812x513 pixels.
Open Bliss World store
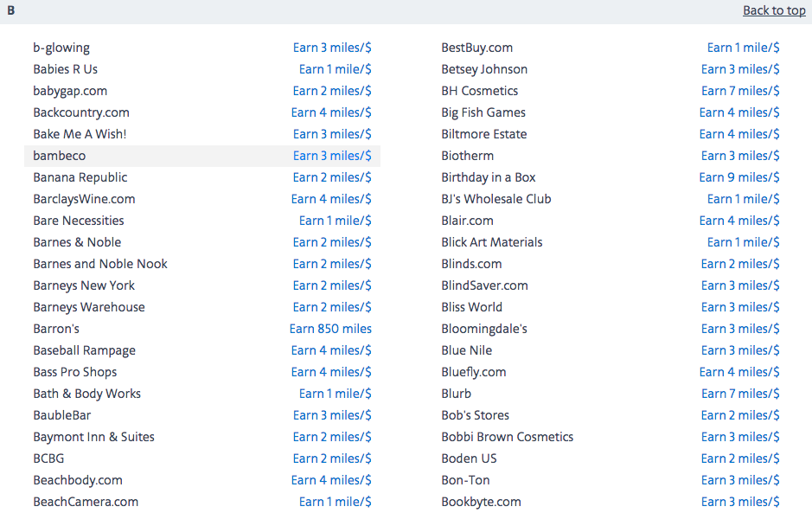(472, 307)
